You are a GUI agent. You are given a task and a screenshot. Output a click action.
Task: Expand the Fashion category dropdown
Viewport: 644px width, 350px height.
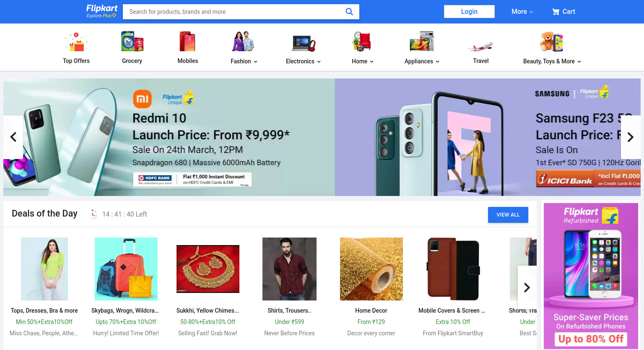coord(244,61)
